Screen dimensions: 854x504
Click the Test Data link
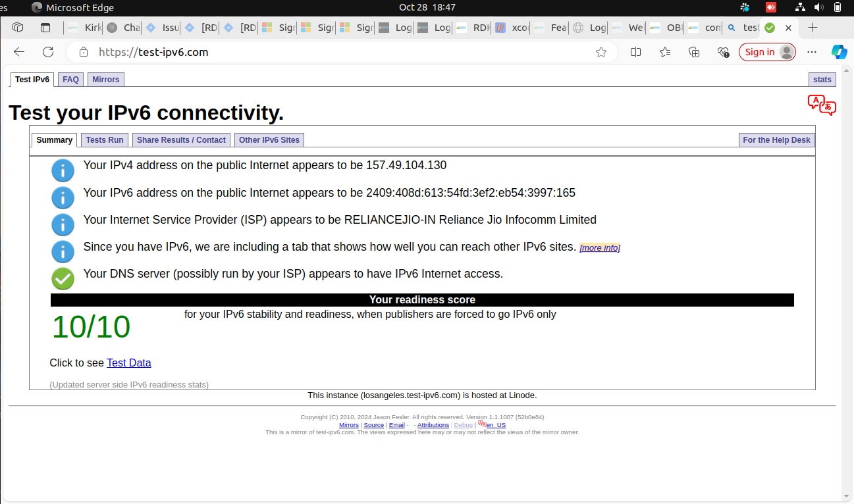click(129, 363)
